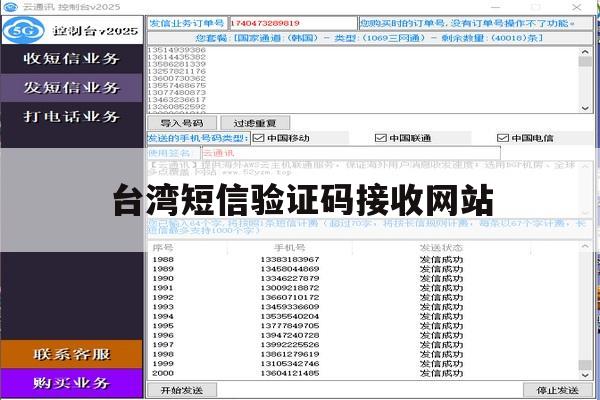Viewport: 600px width, 400px height.
Task: Select phone number 13992225526
Action: 290,345
